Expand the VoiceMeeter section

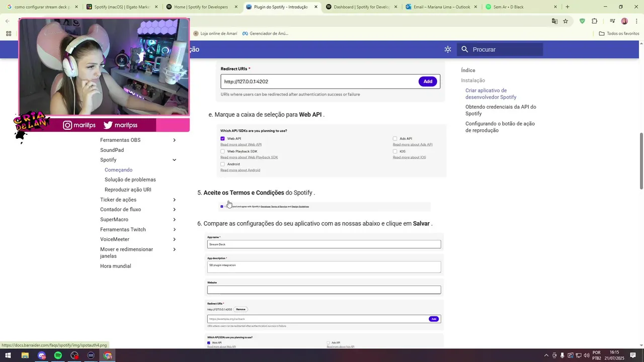click(175, 239)
